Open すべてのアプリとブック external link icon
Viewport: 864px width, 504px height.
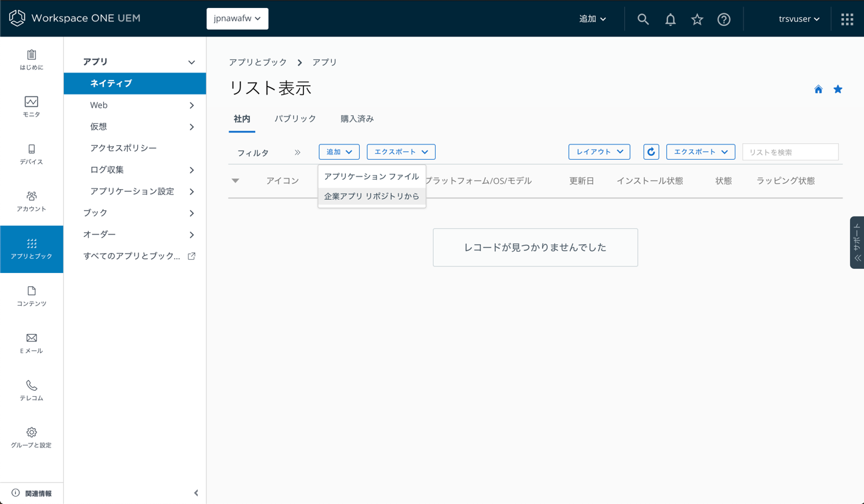(192, 256)
